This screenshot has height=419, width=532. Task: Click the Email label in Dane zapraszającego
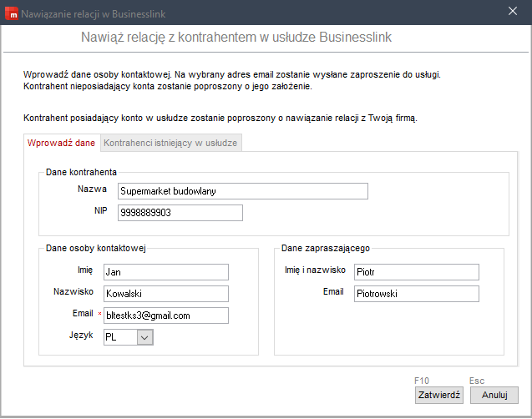coord(333,291)
